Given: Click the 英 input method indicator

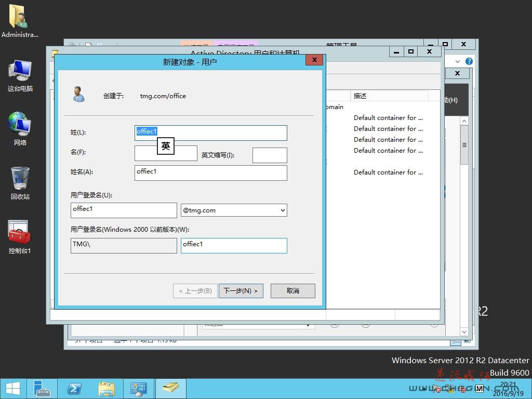Looking at the screenshot, I should [166, 146].
